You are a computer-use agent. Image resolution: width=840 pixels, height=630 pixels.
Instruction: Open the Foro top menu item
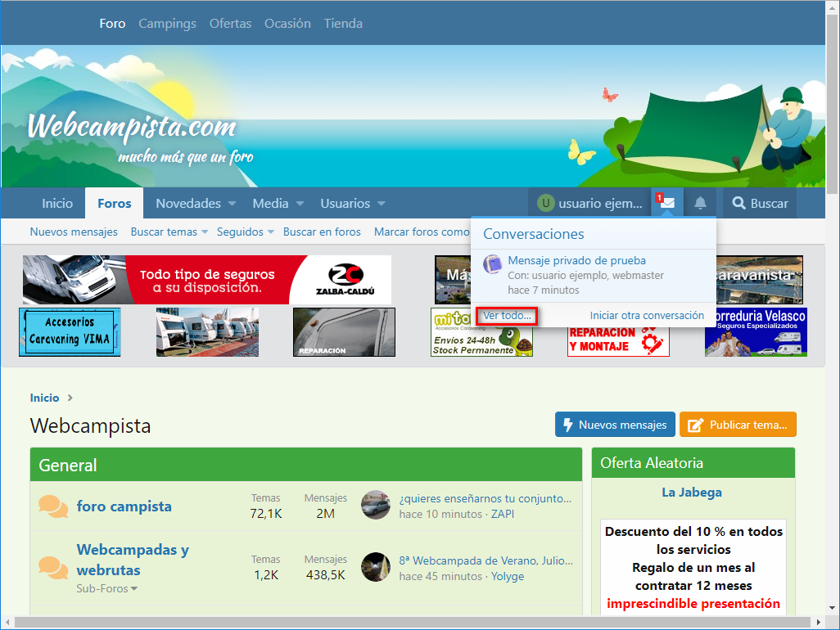click(112, 24)
